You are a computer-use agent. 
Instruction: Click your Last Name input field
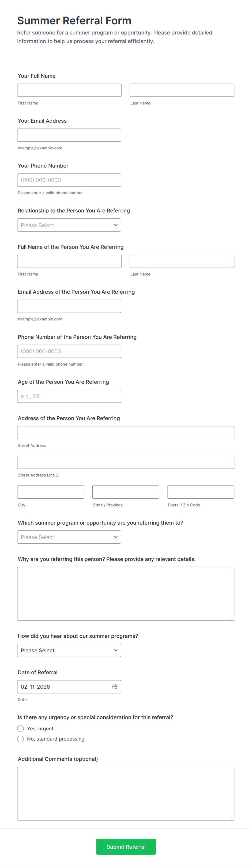(182, 90)
